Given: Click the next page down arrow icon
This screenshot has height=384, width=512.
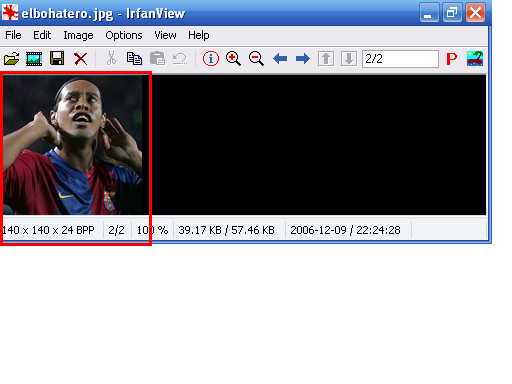Looking at the screenshot, I should (x=349, y=59).
